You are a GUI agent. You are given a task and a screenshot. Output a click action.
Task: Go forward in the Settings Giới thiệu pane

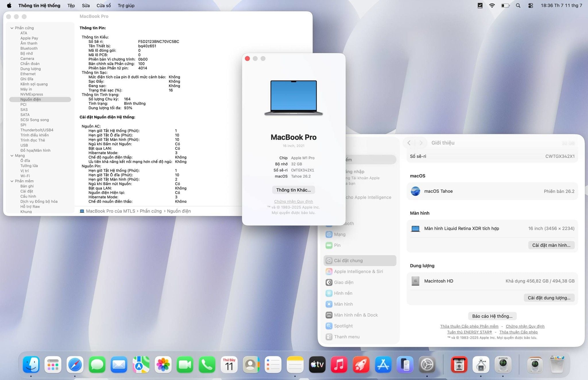point(421,143)
